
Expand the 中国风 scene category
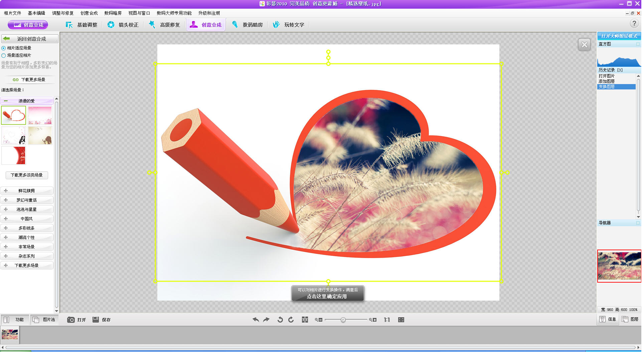pyautogui.click(x=27, y=220)
